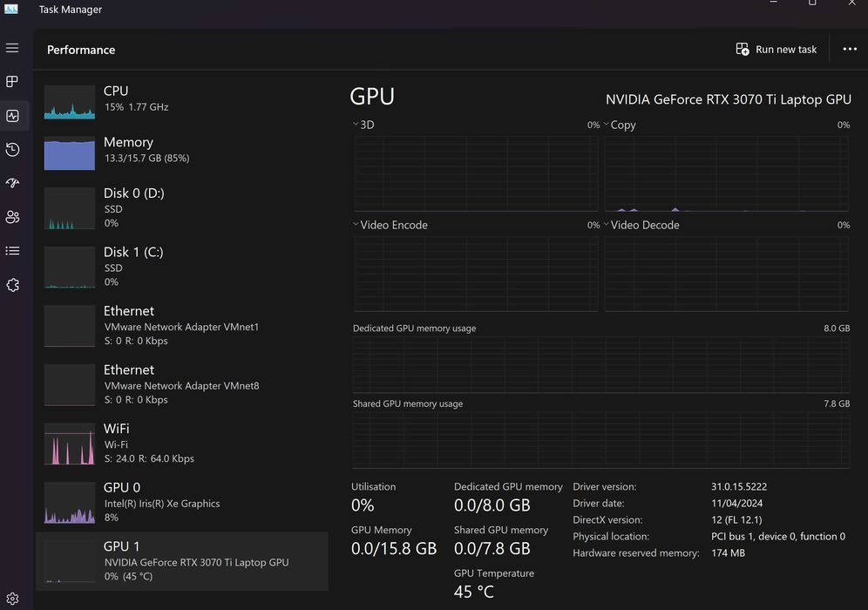
Task: Click the Performance page heading
Action: pyautogui.click(x=81, y=50)
